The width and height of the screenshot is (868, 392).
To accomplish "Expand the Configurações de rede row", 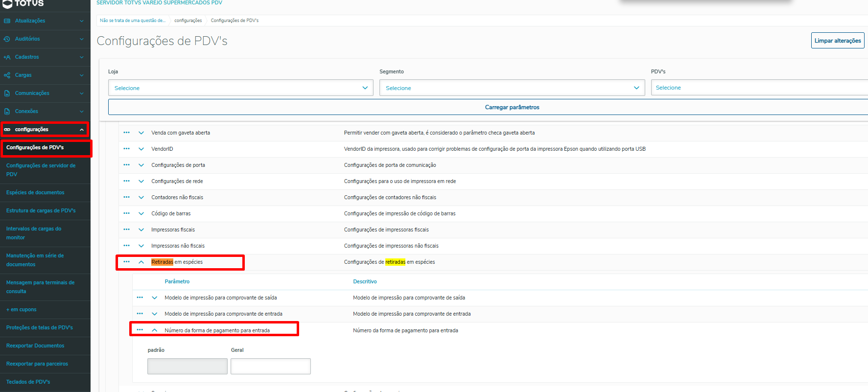I will click(141, 181).
